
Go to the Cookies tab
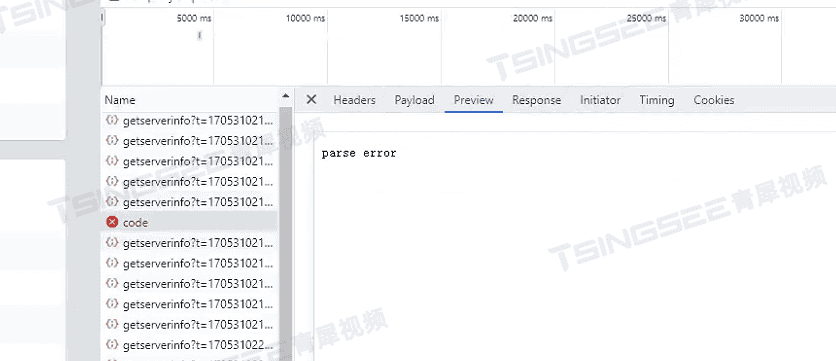714,100
